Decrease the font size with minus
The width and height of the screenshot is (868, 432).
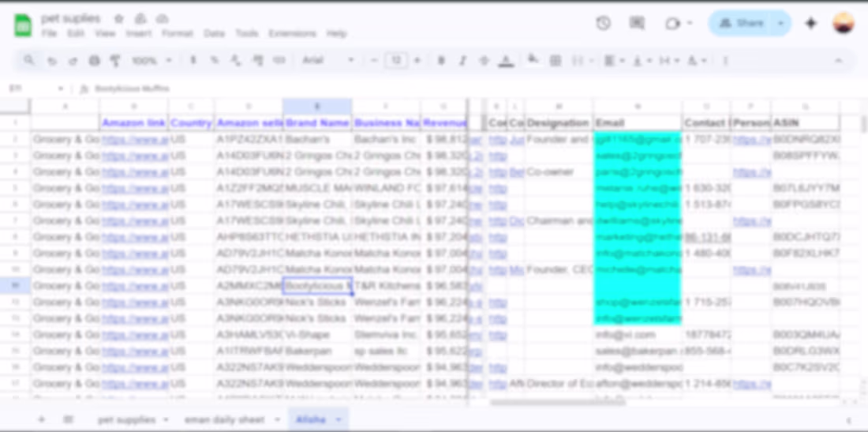374,60
